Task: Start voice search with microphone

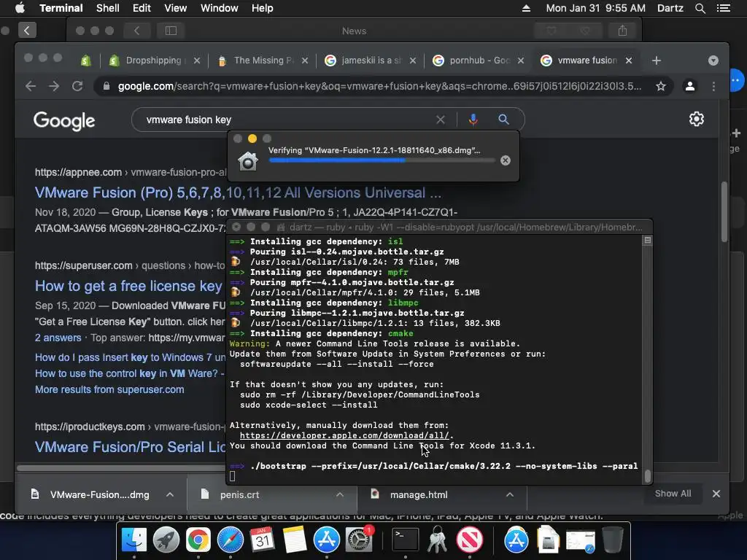Action: (473, 120)
